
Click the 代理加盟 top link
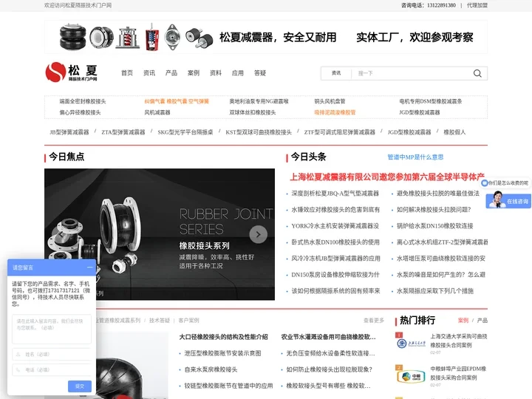pyautogui.click(x=477, y=5)
